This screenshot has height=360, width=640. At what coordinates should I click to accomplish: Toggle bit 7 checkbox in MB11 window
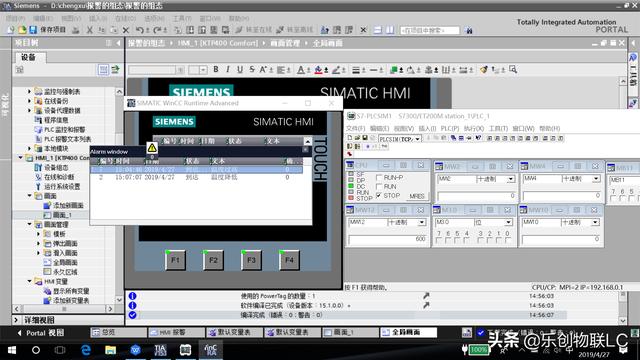(x=613, y=198)
